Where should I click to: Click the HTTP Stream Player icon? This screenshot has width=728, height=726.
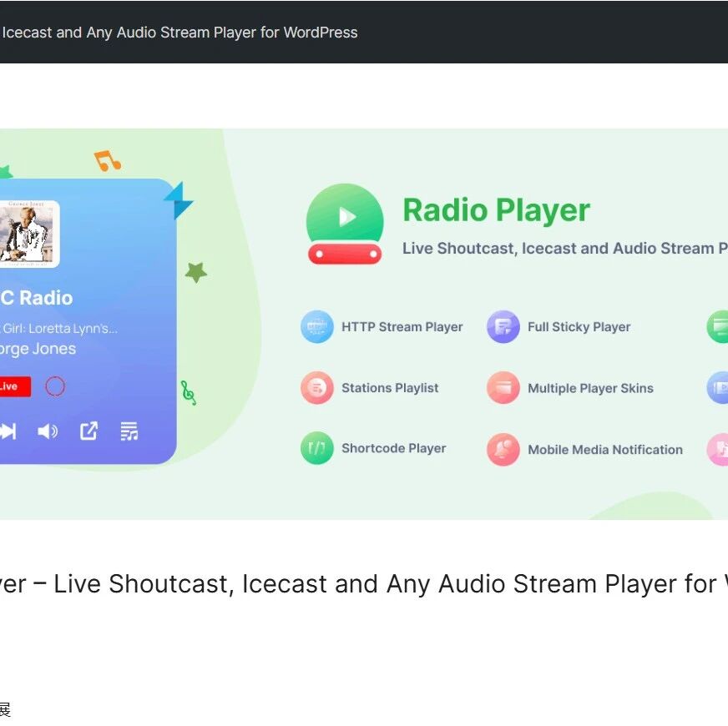[317, 327]
